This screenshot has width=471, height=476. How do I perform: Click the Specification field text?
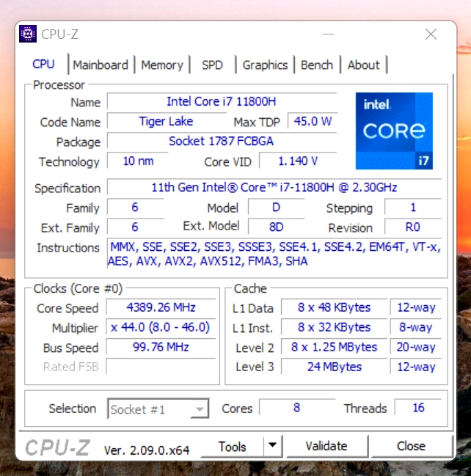[274, 187]
